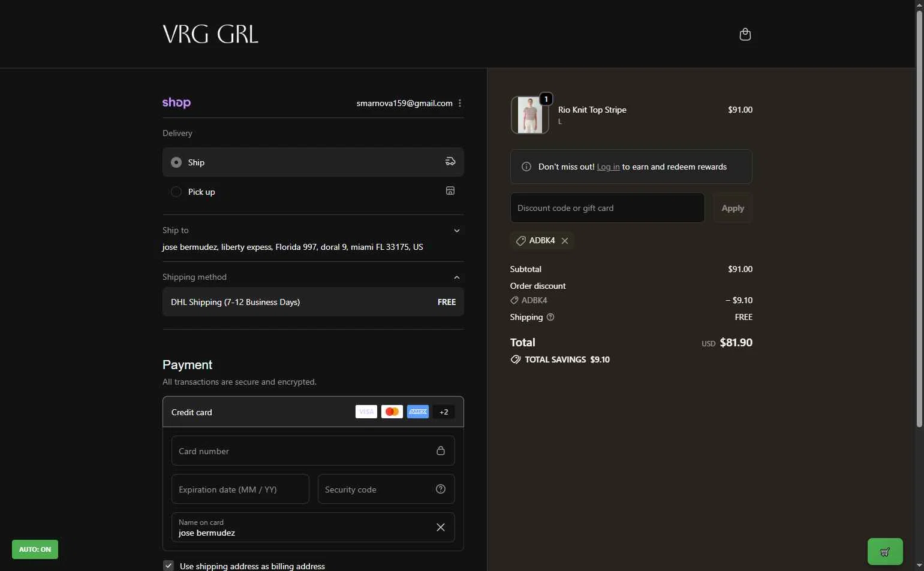The height and width of the screenshot is (571, 924).
Task: Click the Shop Pay logo
Action: tap(176, 102)
